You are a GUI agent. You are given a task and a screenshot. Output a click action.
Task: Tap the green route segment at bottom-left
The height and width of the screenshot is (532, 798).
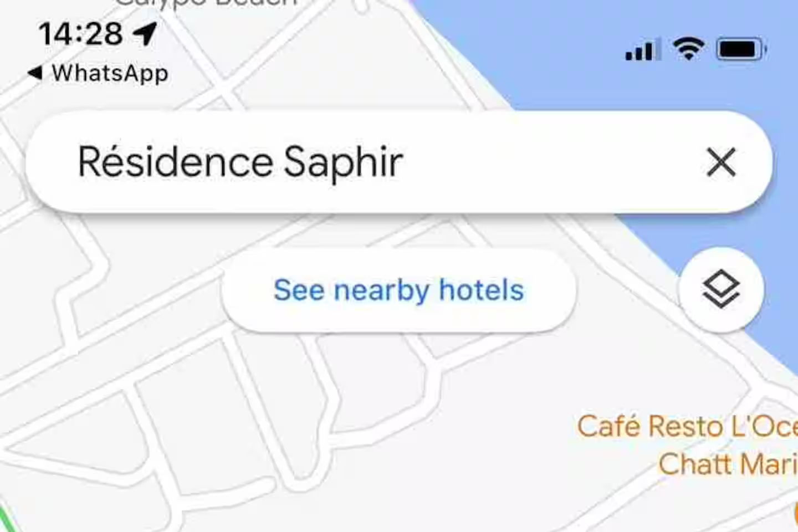(x=6, y=520)
